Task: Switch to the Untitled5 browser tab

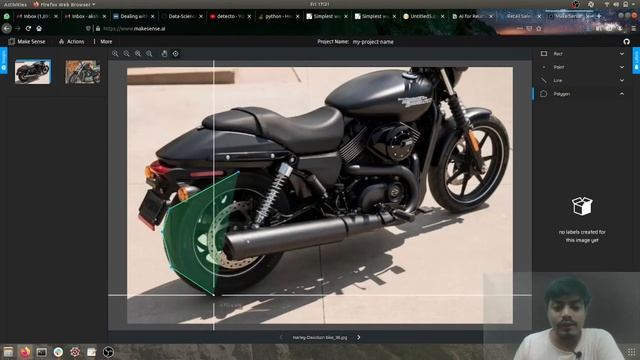Action: (423, 16)
